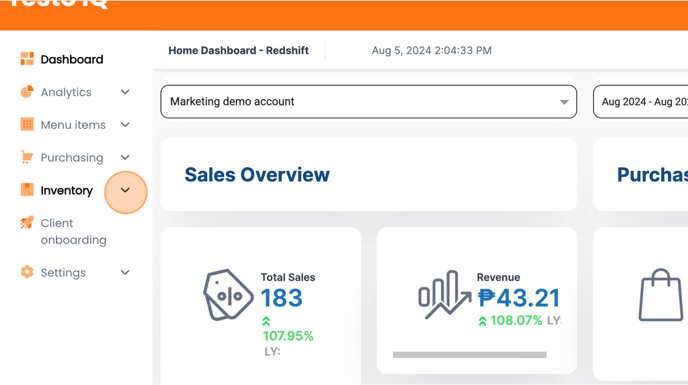Click the Purchasing cart icon
Image resolution: width=688 pixels, height=385 pixels.
(27, 157)
